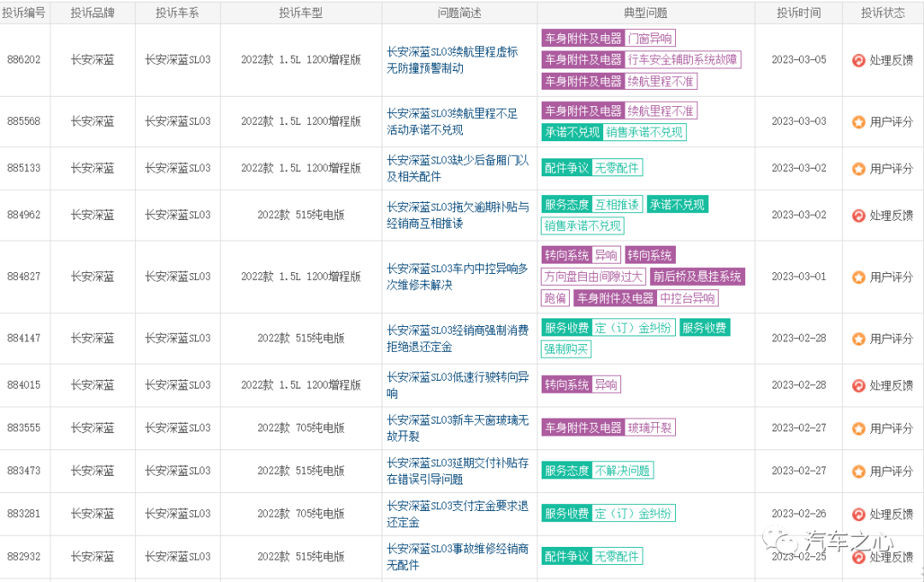Click 定（订）金纠纷 tag in row 883281

633,514
